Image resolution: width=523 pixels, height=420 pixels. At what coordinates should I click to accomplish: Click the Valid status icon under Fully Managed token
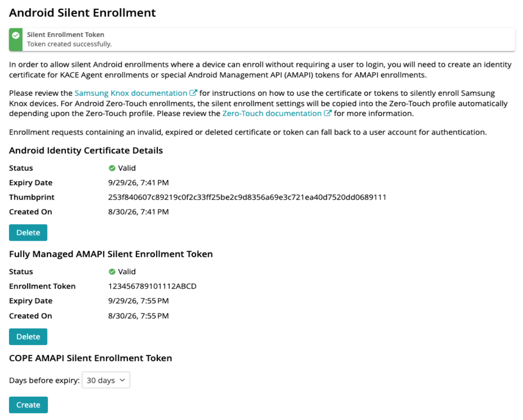[112, 272]
